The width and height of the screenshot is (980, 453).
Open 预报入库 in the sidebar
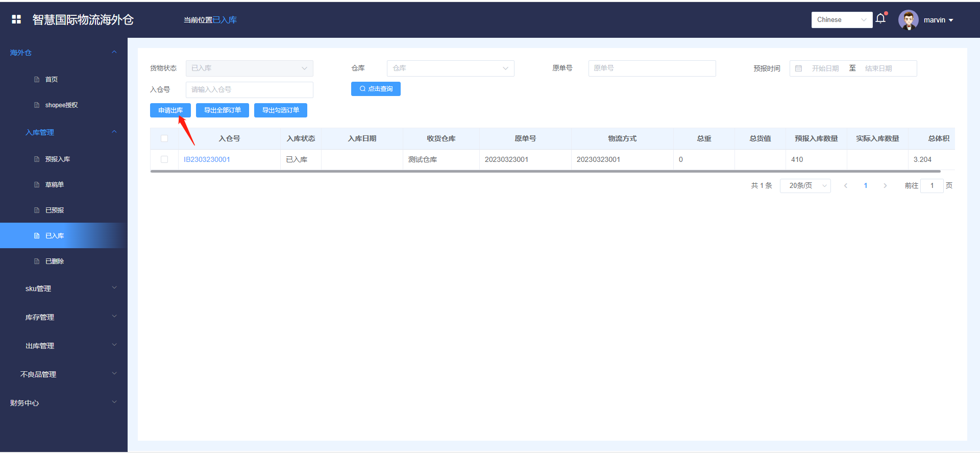(57, 159)
